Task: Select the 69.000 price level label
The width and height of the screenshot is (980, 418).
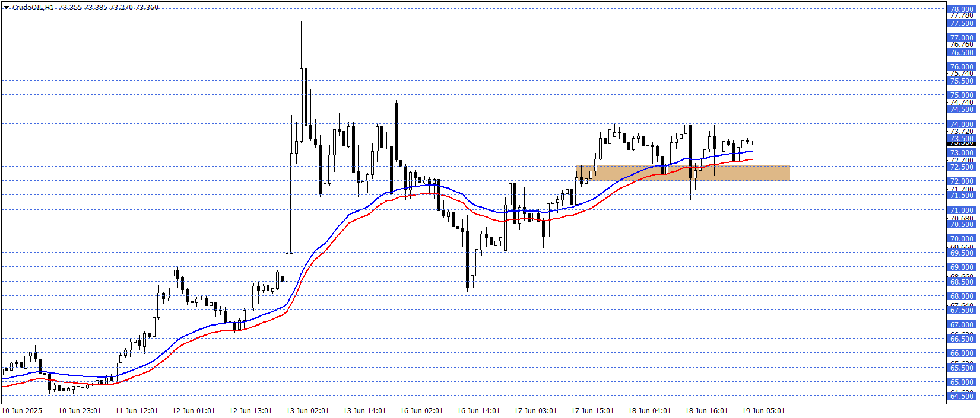Action: click(x=962, y=267)
